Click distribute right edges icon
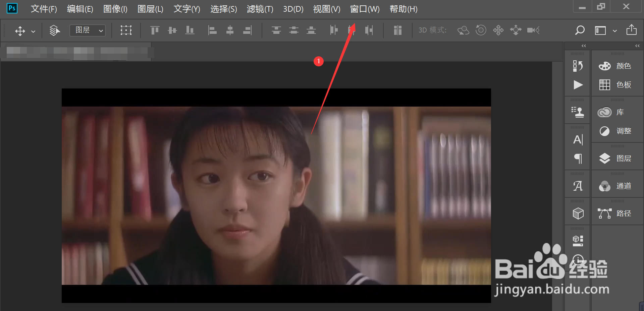This screenshot has height=311, width=644. 369,30
